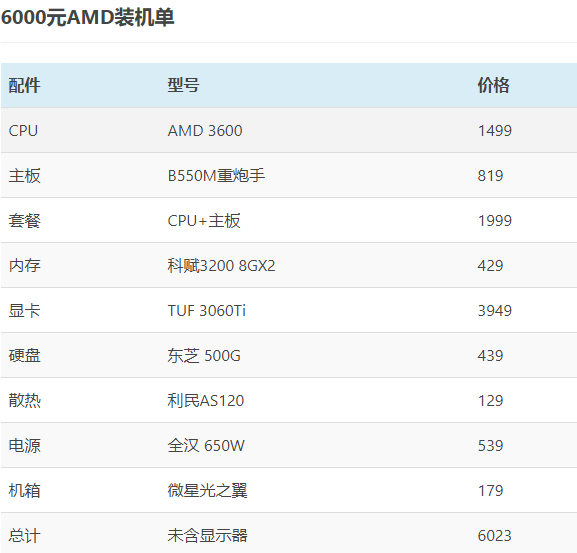Click the price '179'
The image size is (577, 553).
(x=490, y=491)
